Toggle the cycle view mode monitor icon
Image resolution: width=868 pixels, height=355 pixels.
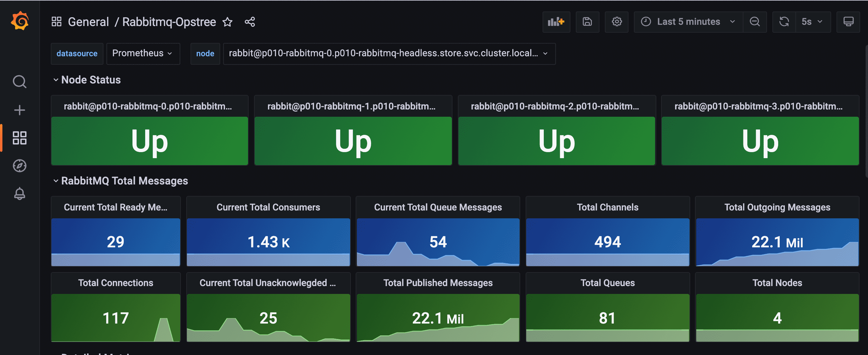tap(848, 22)
